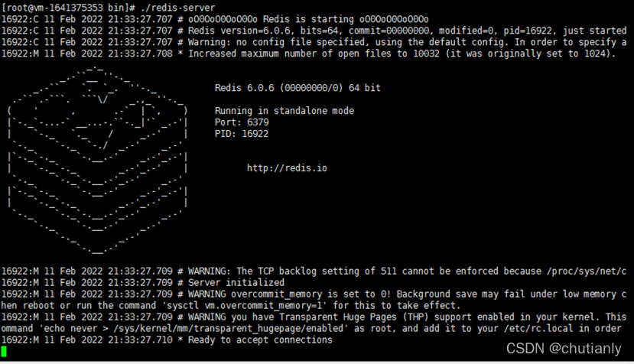This screenshot has width=634, height=364.
Task: Click the green terminal cursor block
Action: click(4, 352)
